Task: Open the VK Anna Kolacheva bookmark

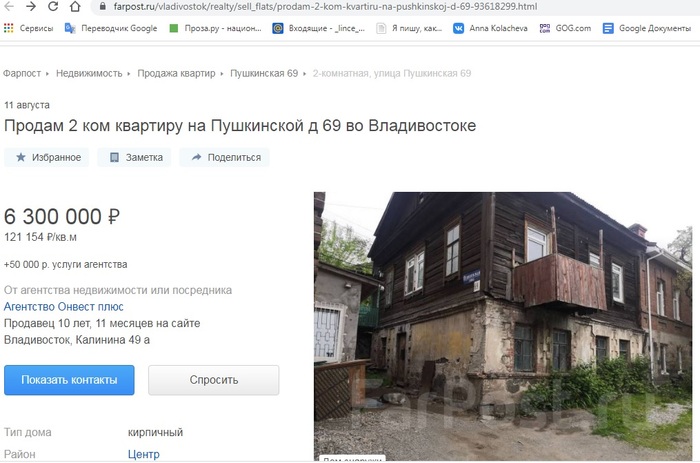Action: pyautogui.click(x=490, y=28)
